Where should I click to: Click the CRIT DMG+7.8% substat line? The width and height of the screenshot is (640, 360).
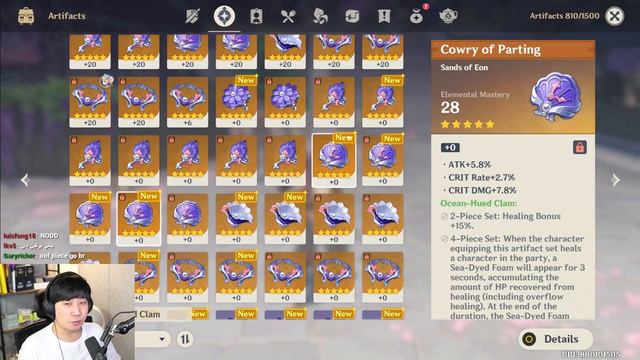click(x=482, y=190)
